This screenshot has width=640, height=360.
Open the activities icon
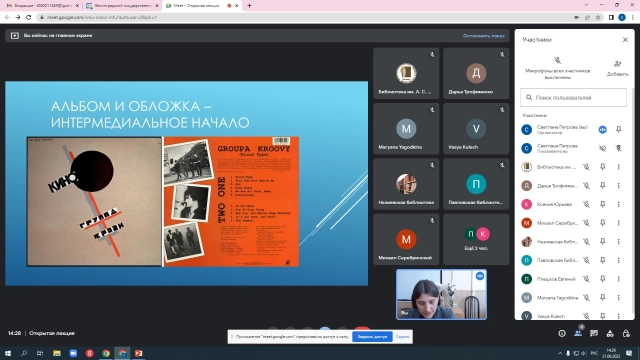click(610, 333)
